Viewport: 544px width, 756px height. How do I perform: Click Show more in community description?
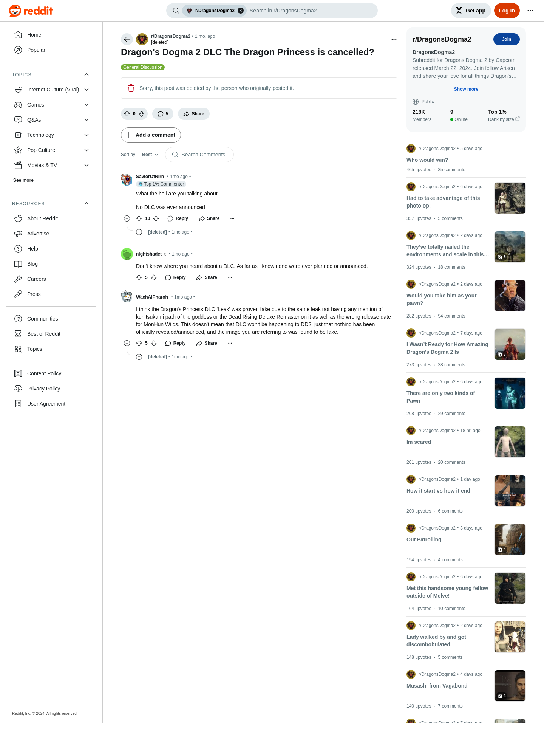(x=466, y=89)
